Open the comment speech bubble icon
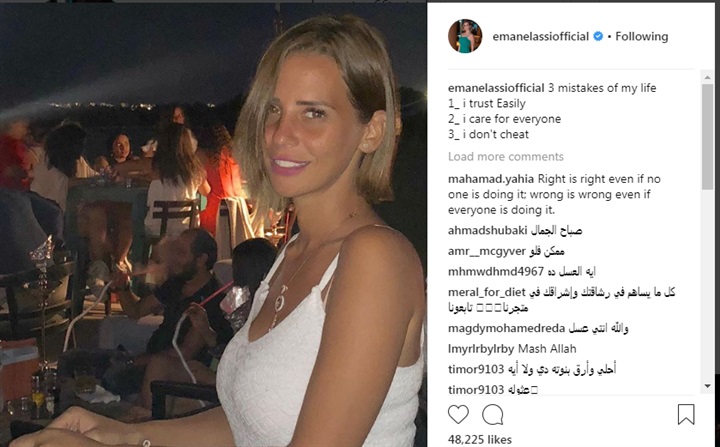The height and width of the screenshot is (447, 720). tap(493, 414)
